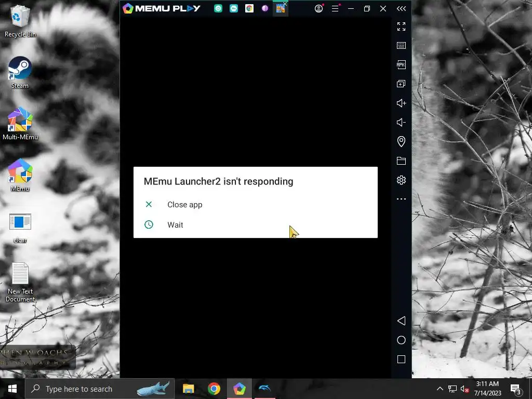Increase the emulator volume

pos(402,103)
